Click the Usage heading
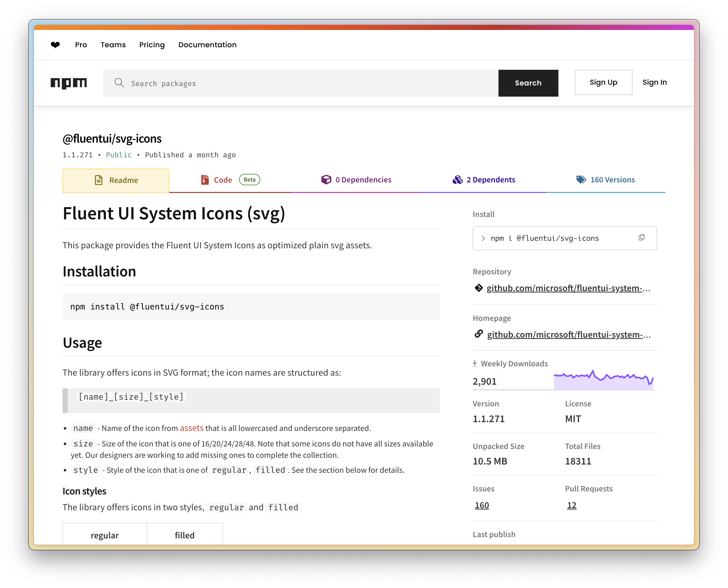This screenshot has height=588, width=728. [x=82, y=343]
